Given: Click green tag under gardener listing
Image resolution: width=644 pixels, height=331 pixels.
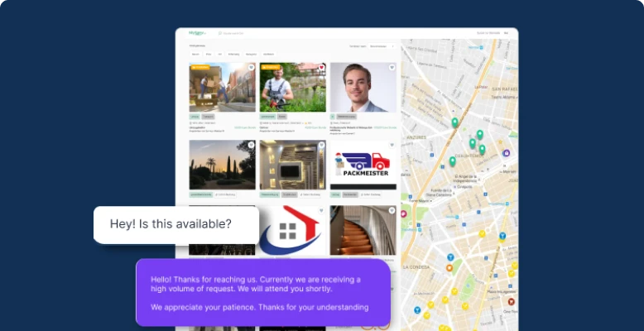Looking at the screenshot, I should click(x=268, y=117).
